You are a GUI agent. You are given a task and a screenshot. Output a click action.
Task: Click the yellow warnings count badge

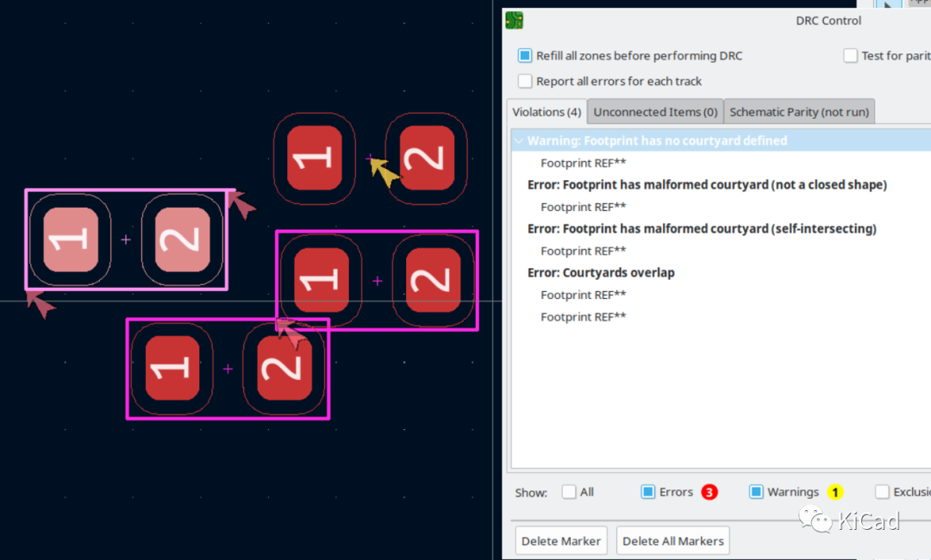(x=834, y=492)
